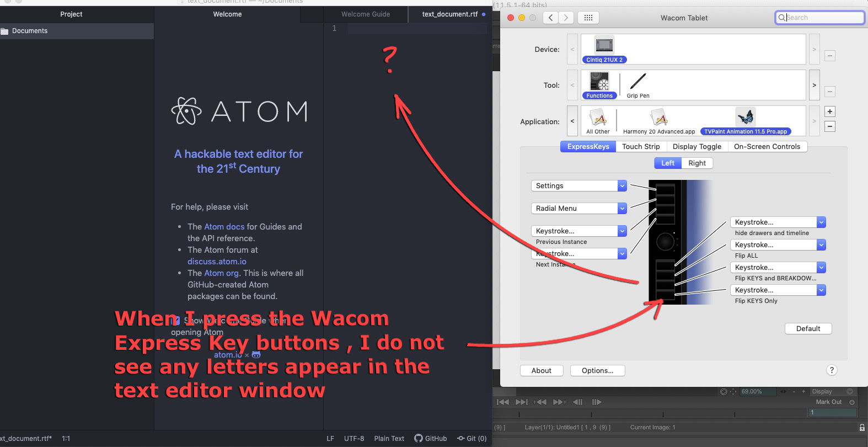This screenshot has height=447, width=868.
Task: Open the Welcome Guide tab in Atom
Action: coord(366,14)
